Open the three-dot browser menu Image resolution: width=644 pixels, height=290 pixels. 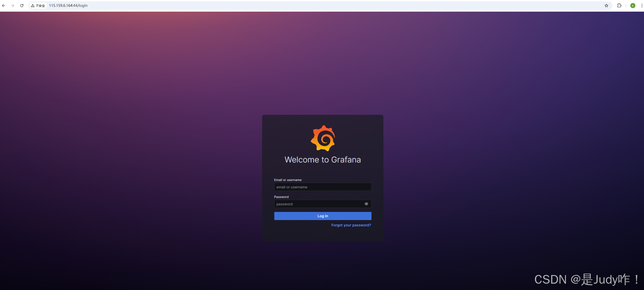[x=642, y=6]
